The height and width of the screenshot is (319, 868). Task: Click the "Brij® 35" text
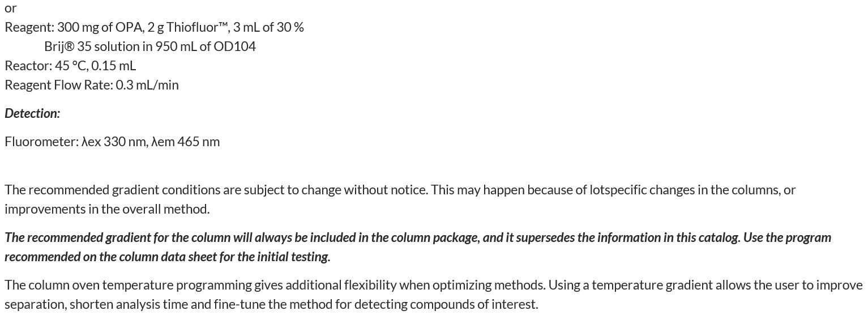point(69,46)
